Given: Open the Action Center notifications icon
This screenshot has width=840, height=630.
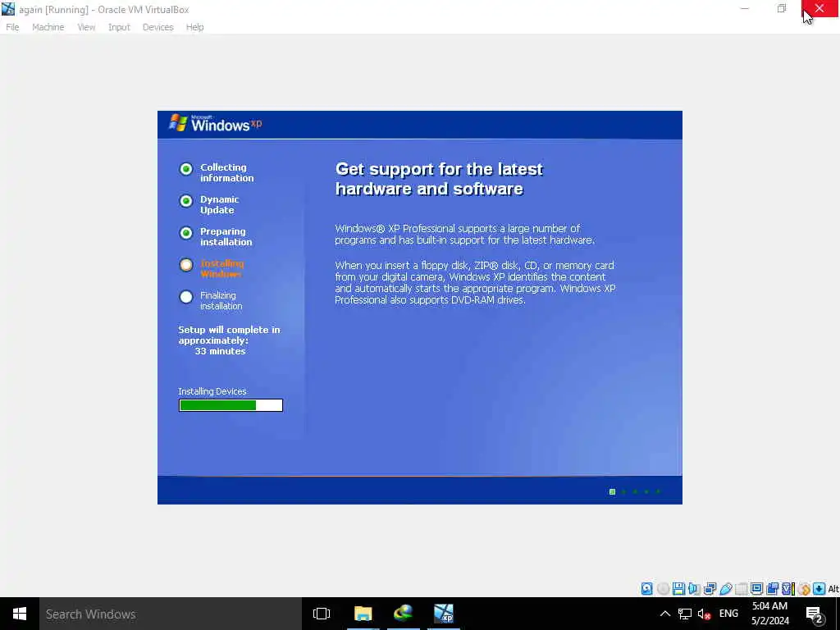Looking at the screenshot, I should tap(815, 615).
